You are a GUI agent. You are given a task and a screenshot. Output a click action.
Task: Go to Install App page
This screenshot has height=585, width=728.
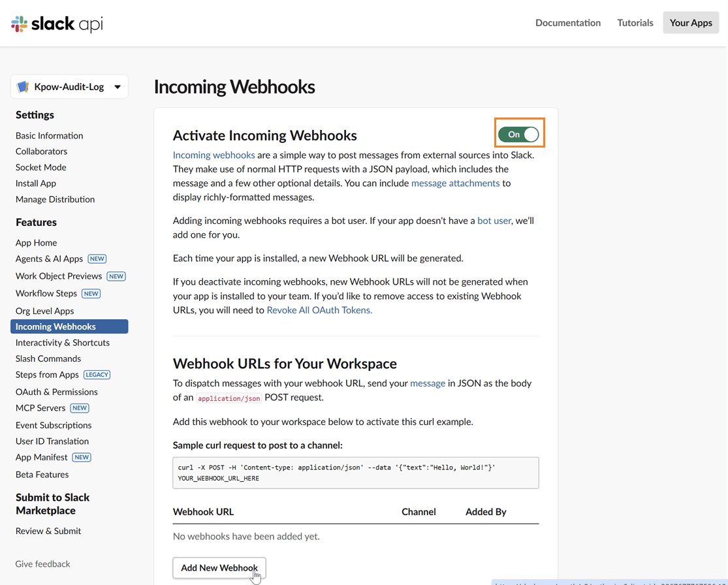click(x=36, y=183)
